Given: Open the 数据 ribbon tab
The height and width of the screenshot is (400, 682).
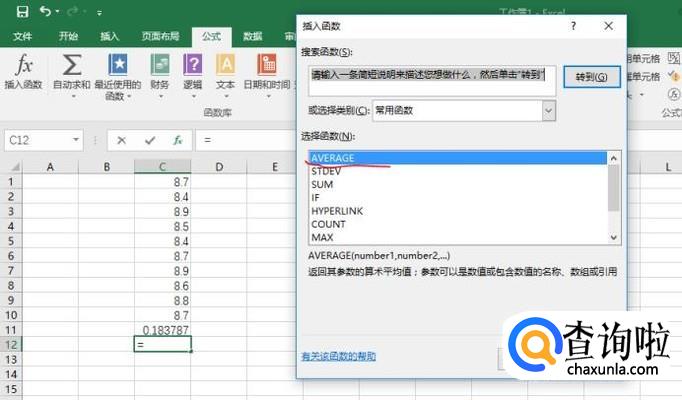Looking at the screenshot, I should [x=253, y=36].
